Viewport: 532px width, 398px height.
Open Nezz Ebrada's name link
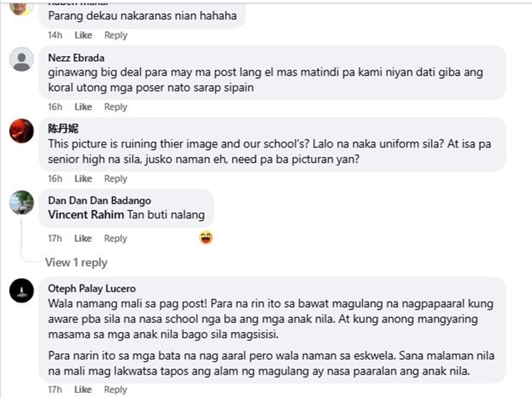tap(76, 57)
